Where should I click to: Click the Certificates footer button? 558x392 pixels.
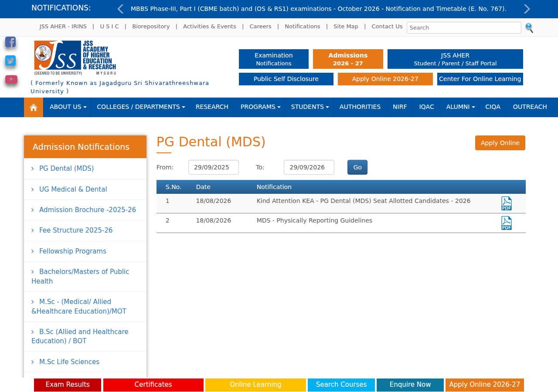pos(153,385)
